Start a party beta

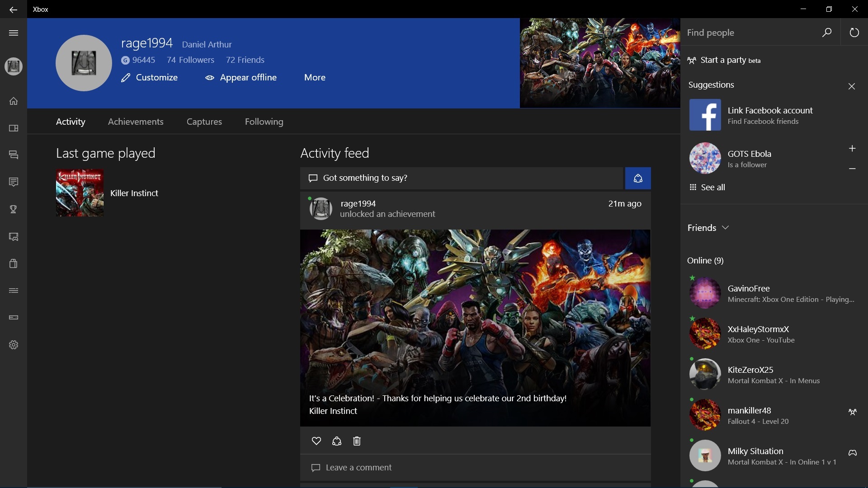[x=724, y=60]
